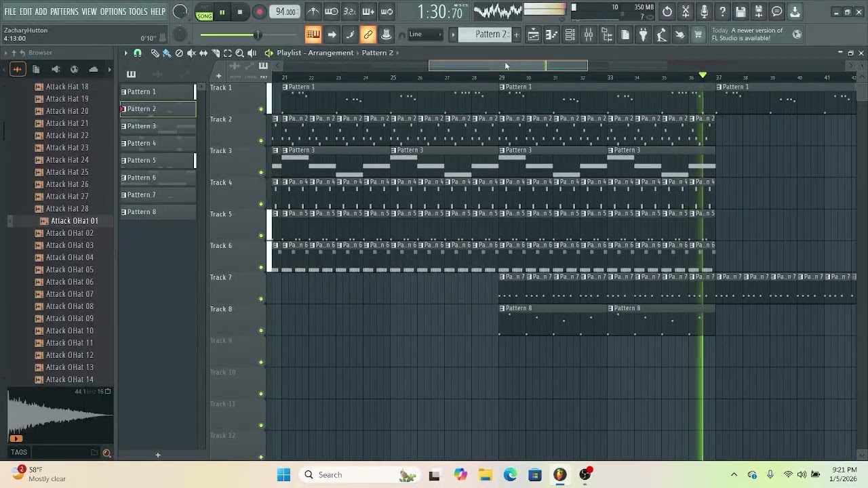
Task: Open the FILE menu
Action: pos(10,12)
